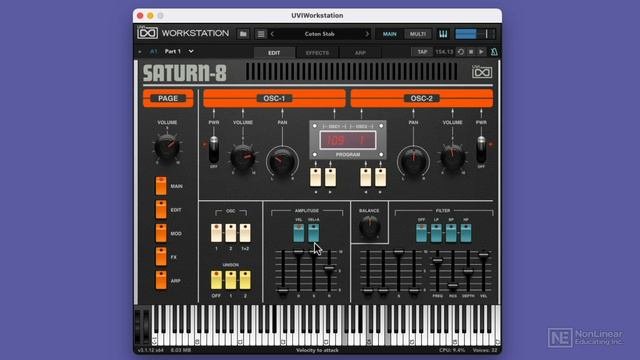Image resolution: width=640 pixels, height=360 pixels.
Task: Click the OSC-1 volume knob
Action: coord(243,157)
